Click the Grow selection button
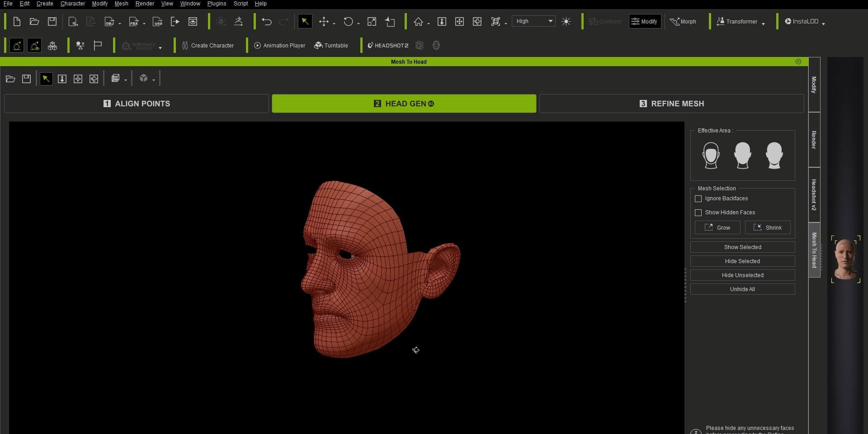This screenshot has width=868, height=434. 717,227
